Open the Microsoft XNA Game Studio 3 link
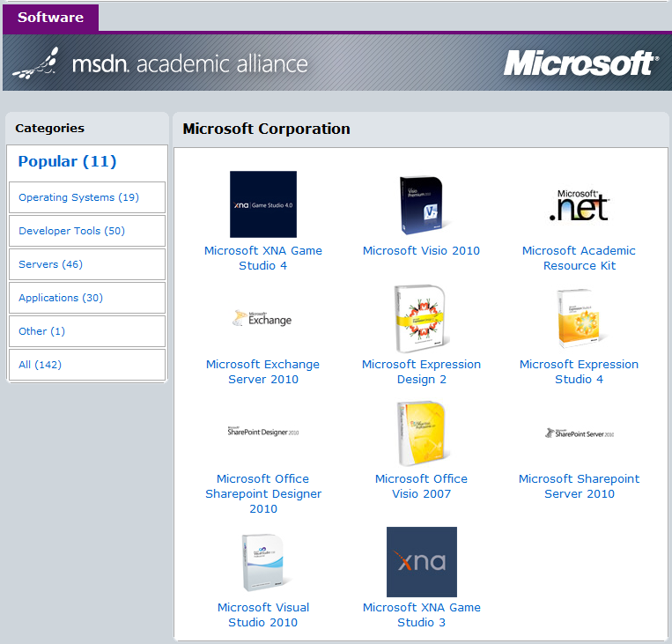 coord(422,615)
